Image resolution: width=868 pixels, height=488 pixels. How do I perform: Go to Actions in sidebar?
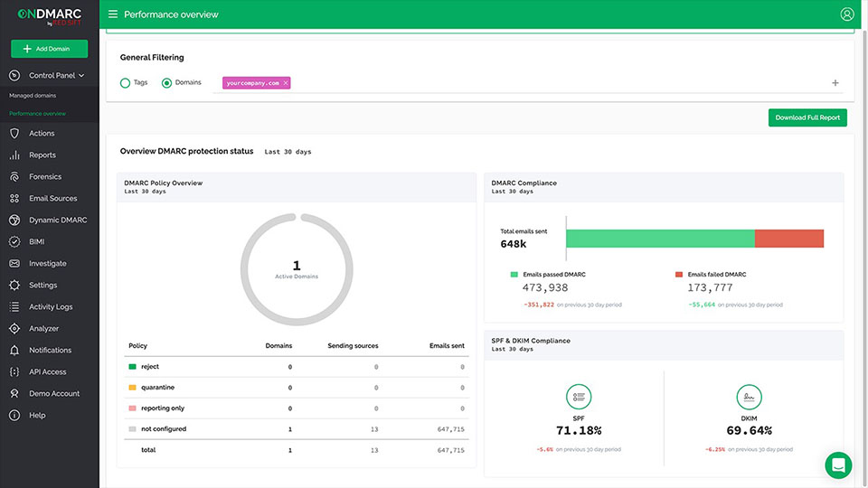(42, 134)
